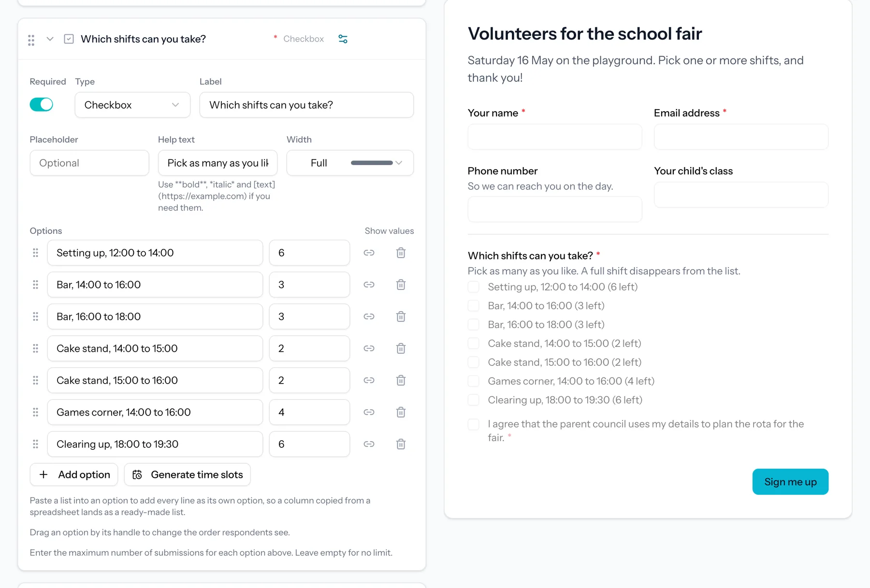The width and height of the screenshot is (870, 588).
Task: Check the parent council consent checkbox
Action: (x=474, y=424)
